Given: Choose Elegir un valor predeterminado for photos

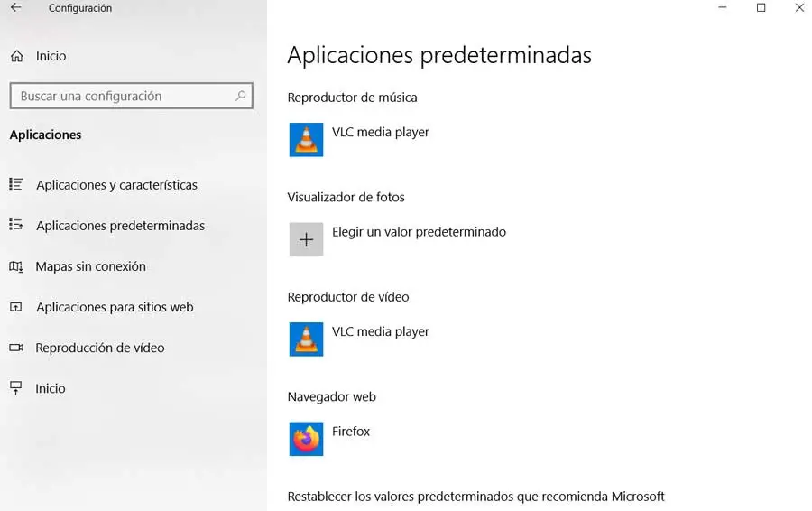Looking at the screenshot, I should click(419, 232).
